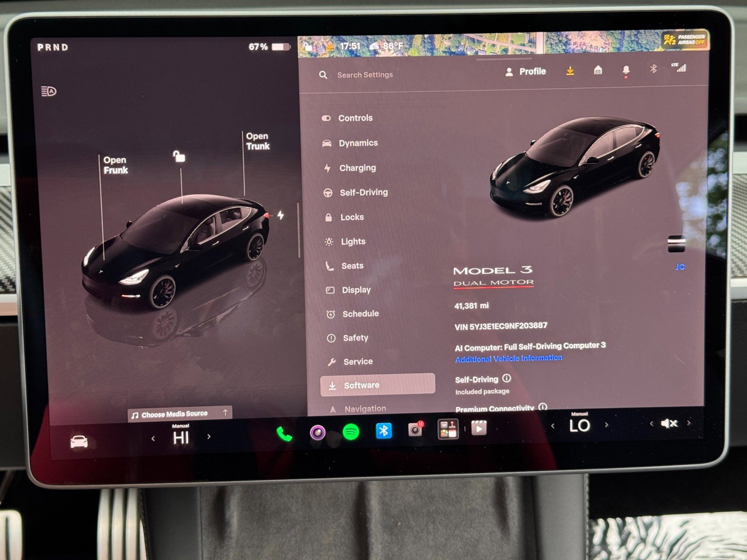Toggle the muted volume speaker
Screen dimensions: 747x560
click(x=669, y=423)
